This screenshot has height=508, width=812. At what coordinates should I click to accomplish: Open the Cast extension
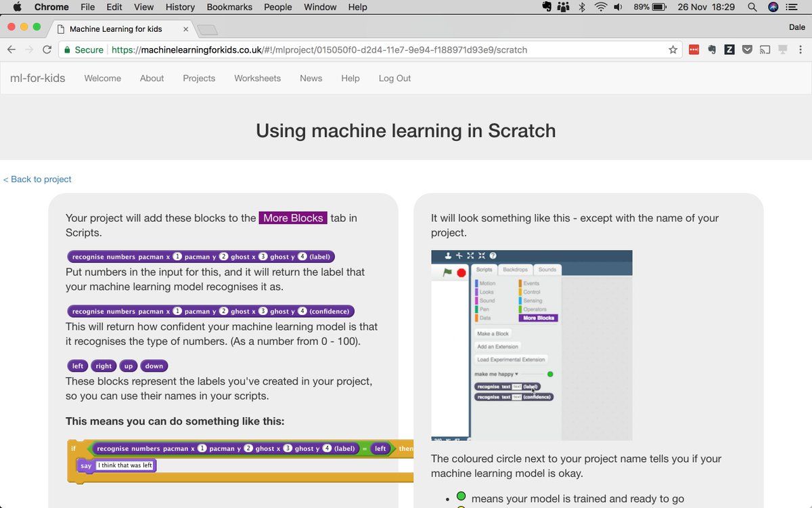[x=765, y=49]
